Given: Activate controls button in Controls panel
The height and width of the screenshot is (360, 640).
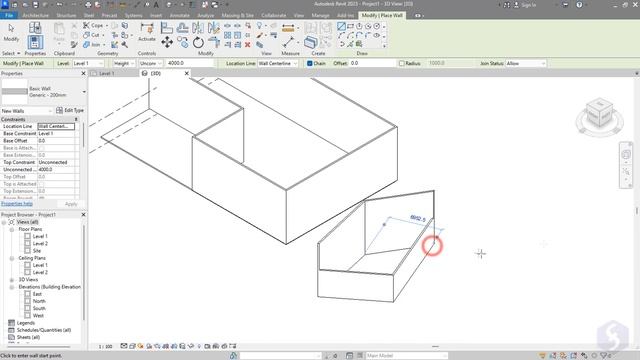Looking at the screenshot, I should click(x=147, y=32).
